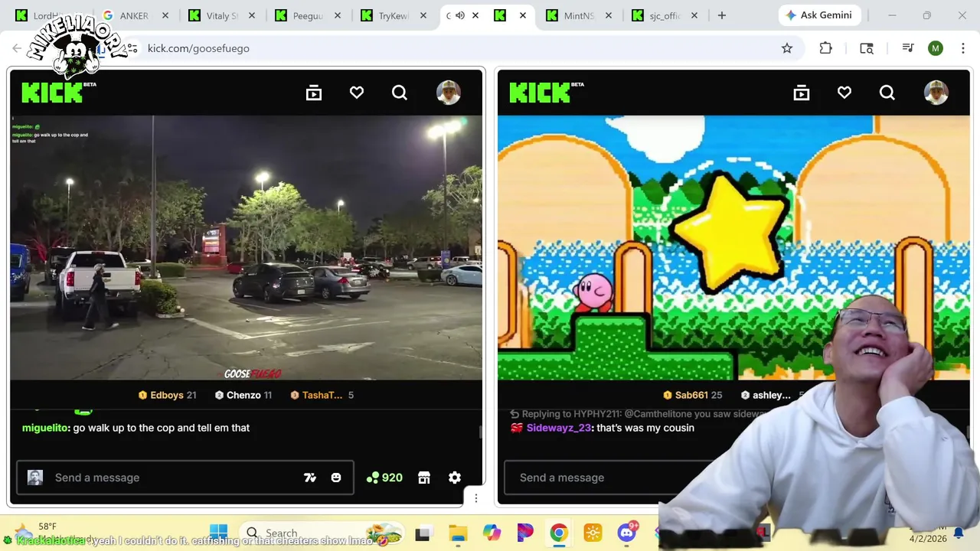This screenshot has height=551, width=980.
Task: Click Chenzo on left leaderboard
Action: [x=243, y=395]
